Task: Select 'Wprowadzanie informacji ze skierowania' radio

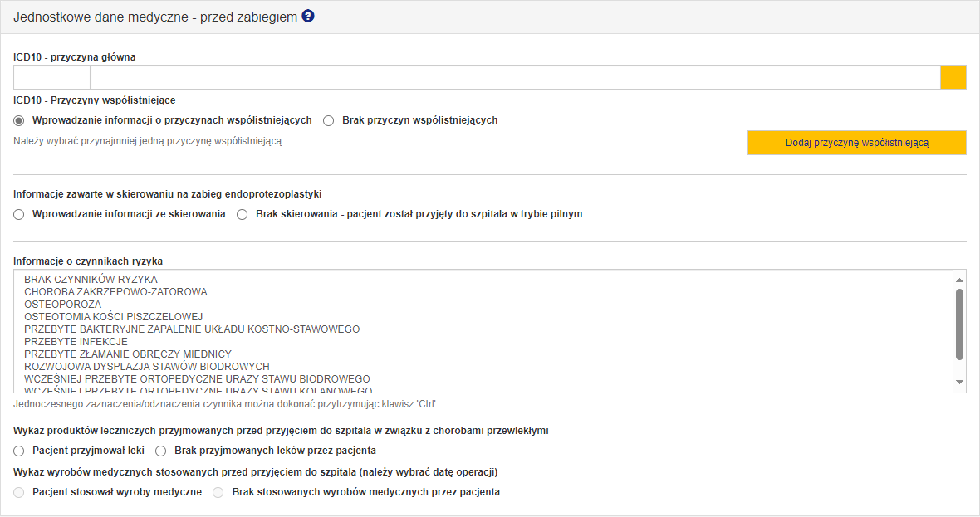Action: click(x=19, y=214)
